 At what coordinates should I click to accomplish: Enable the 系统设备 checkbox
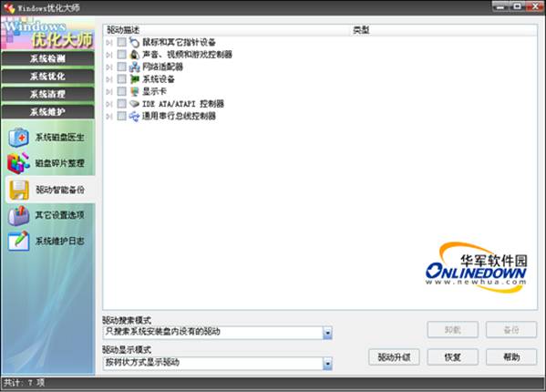pyautogui.click(x=121, y=79)
